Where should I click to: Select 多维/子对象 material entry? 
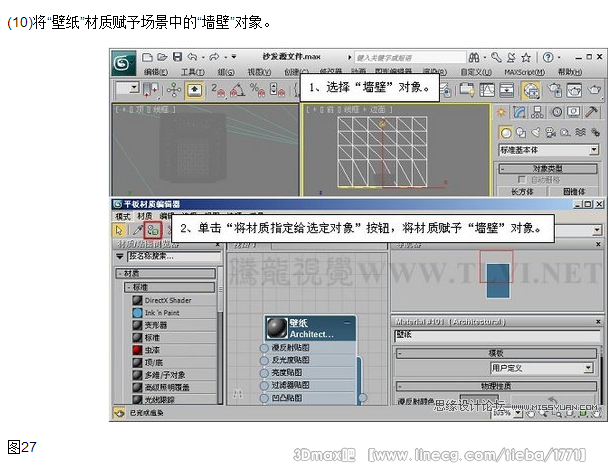tap(165, 375)
